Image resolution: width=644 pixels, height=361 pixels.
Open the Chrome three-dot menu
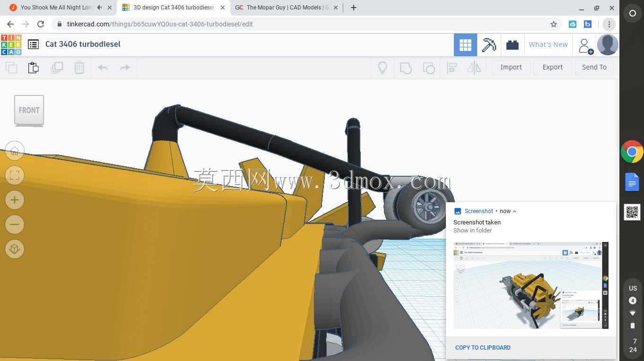[x=609, y=24]
